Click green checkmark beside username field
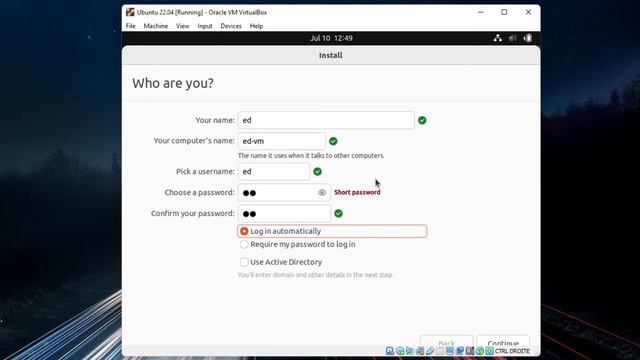640x360 pixels. (x=318, y=172)
